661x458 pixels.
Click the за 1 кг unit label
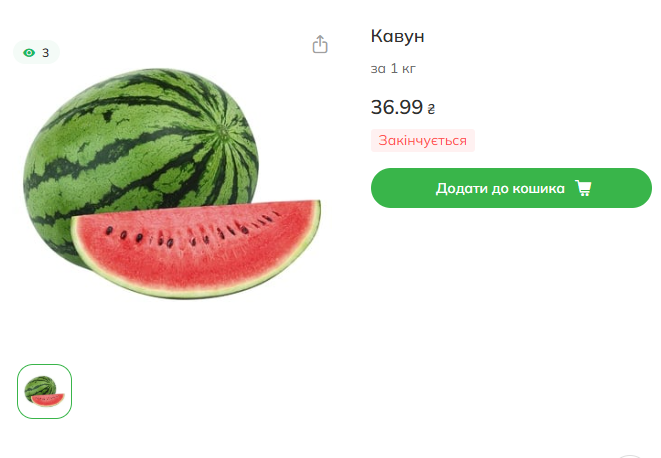pos(393,68)
